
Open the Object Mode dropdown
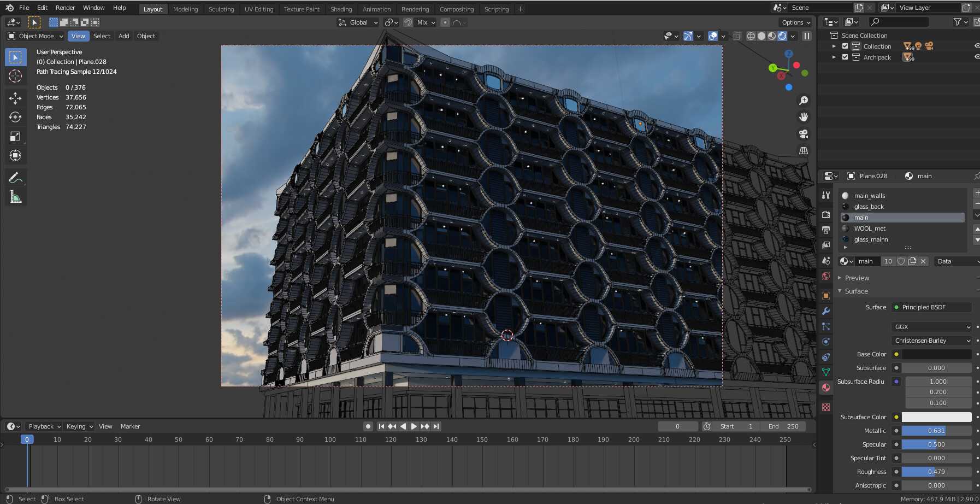pos(36,36)
